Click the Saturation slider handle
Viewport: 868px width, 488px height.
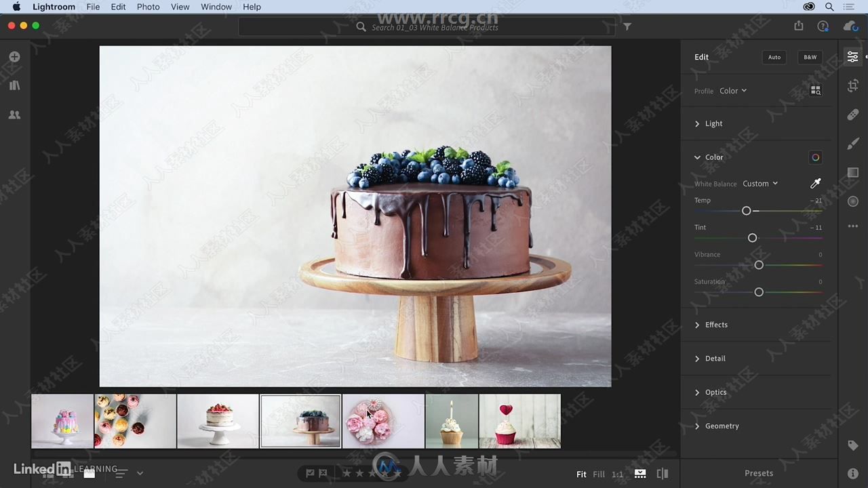759,292
